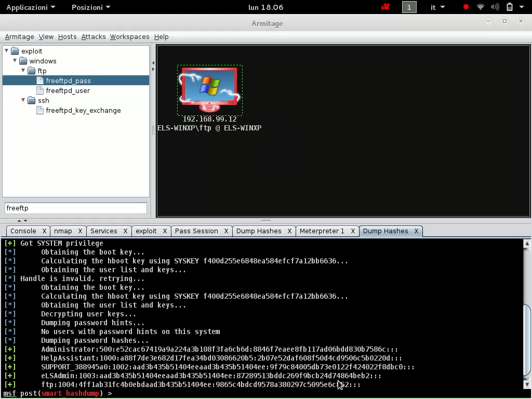
Task: Click the 'Got SYSTEM privilege' output line
Action: pyautogui.click(x=54, y=243)
